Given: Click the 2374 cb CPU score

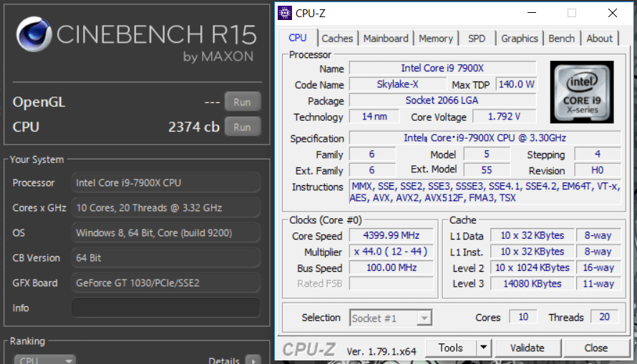Looking at the screenshot, I should coord(194,127).
